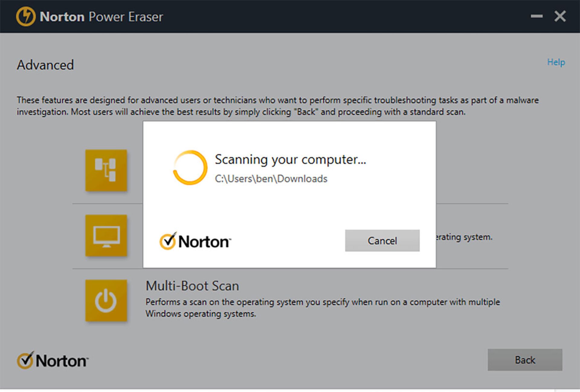Click the Norton logo in the scan dialog
The width and height of the screenshot is (580, 392).
[195, 241]
